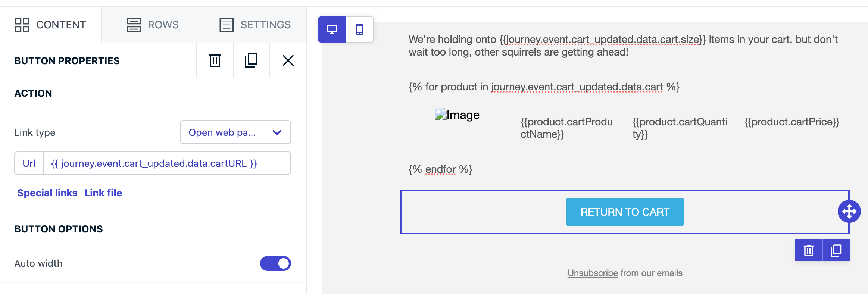Duplicate selected block with blue copy icon

(x=836, y=250)
